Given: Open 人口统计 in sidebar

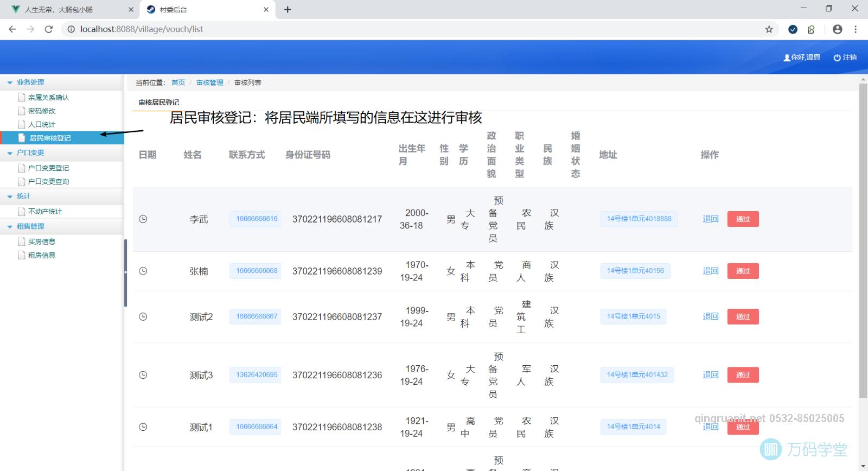Looking at the screenshot, I should point(42,125).
